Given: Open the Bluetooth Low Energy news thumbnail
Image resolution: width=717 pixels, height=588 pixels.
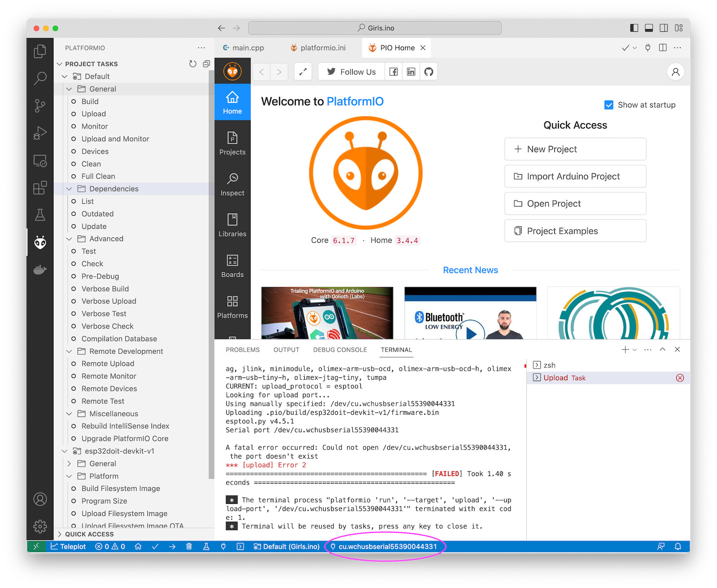Looking at the screenshot, I should (470, 313).
